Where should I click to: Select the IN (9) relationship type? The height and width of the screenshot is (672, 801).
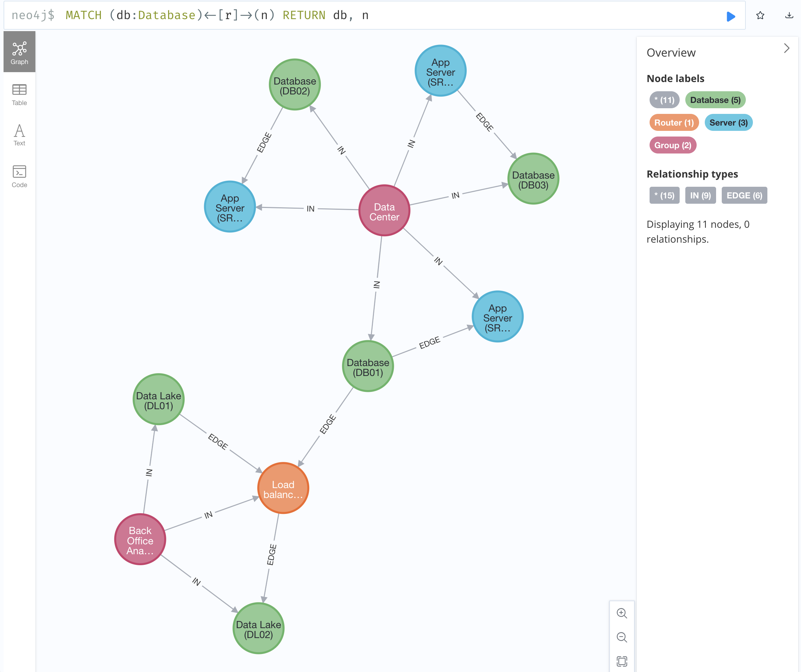(700, 195)
